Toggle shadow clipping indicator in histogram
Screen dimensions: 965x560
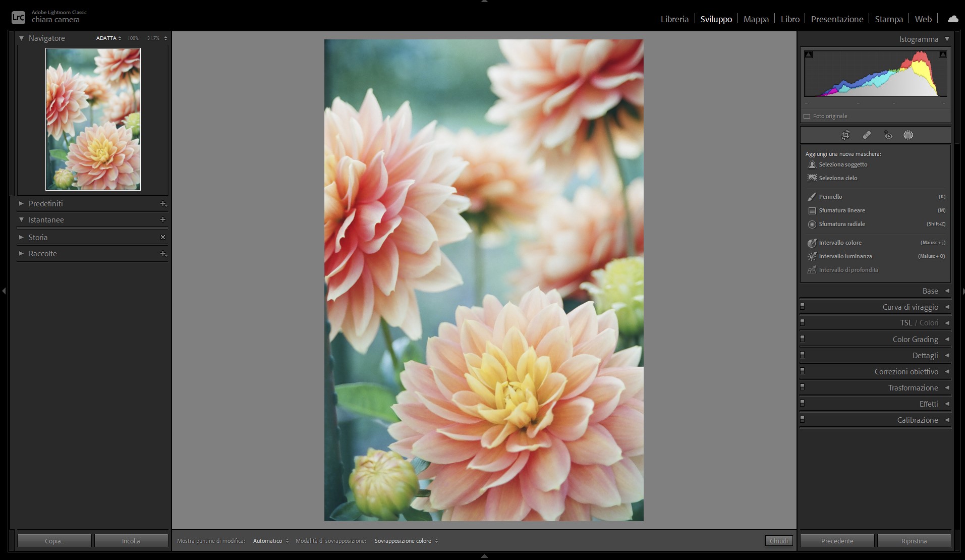tap(809, 54)
